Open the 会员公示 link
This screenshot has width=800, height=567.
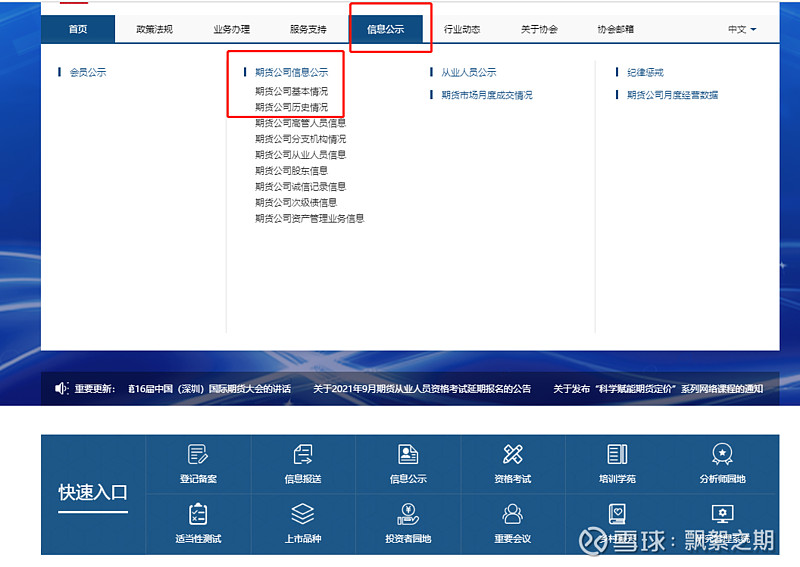[88, 72]
